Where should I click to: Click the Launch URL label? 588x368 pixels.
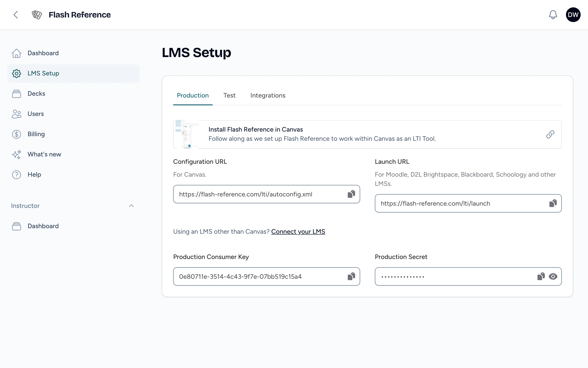coord(392,162)
